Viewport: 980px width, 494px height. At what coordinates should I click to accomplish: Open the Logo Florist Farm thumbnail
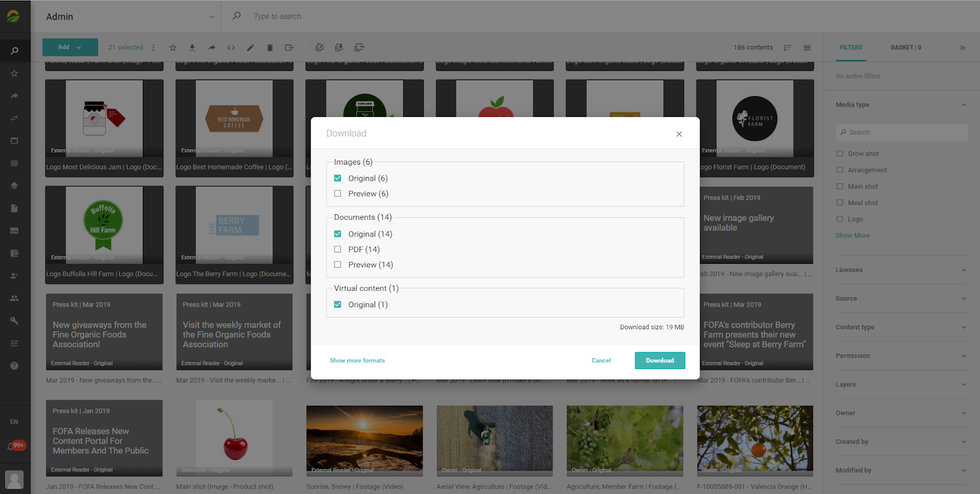(755, 119)
